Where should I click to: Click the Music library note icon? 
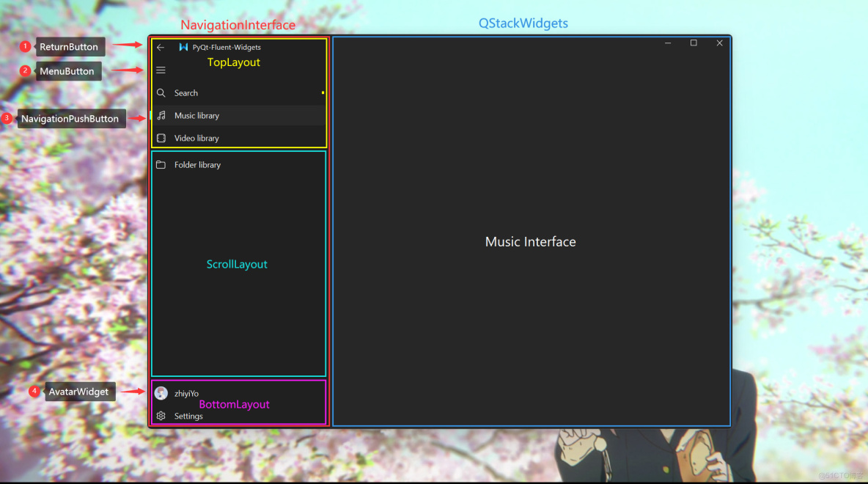pos(161,115)
